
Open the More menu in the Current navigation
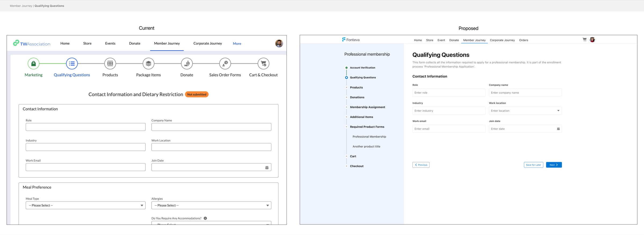237,43
